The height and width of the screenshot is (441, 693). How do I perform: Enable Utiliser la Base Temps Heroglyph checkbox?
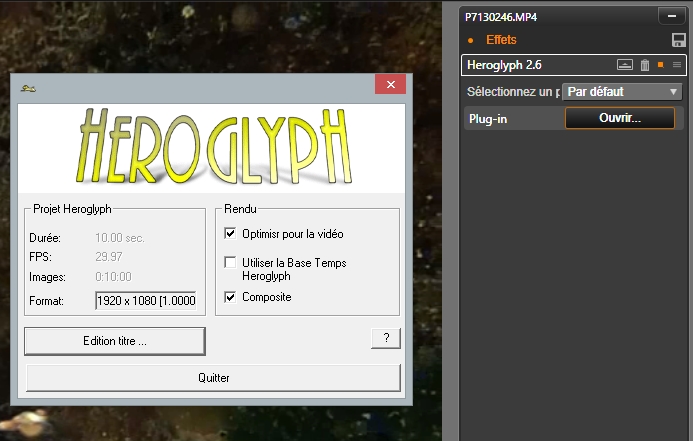tap(230, 262)
